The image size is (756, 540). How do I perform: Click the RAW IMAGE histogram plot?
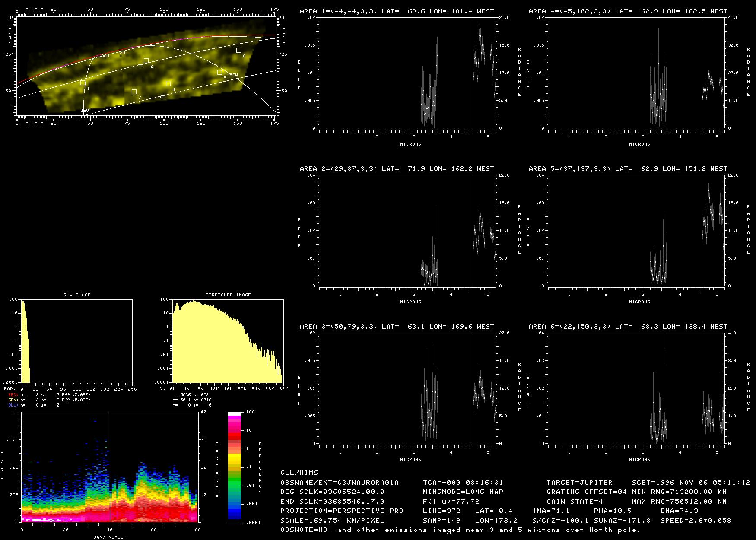tap(77, 341)
